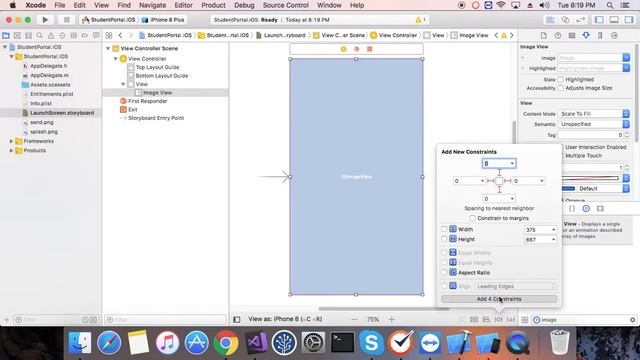
Task: Run the app with the Play button
Action: coord(45,20)
